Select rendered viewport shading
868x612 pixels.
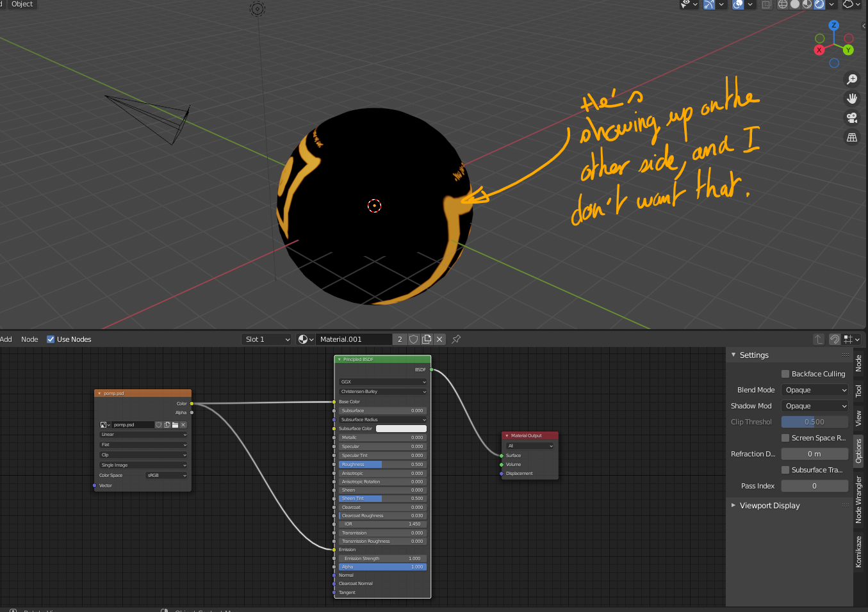pos(819,4)
